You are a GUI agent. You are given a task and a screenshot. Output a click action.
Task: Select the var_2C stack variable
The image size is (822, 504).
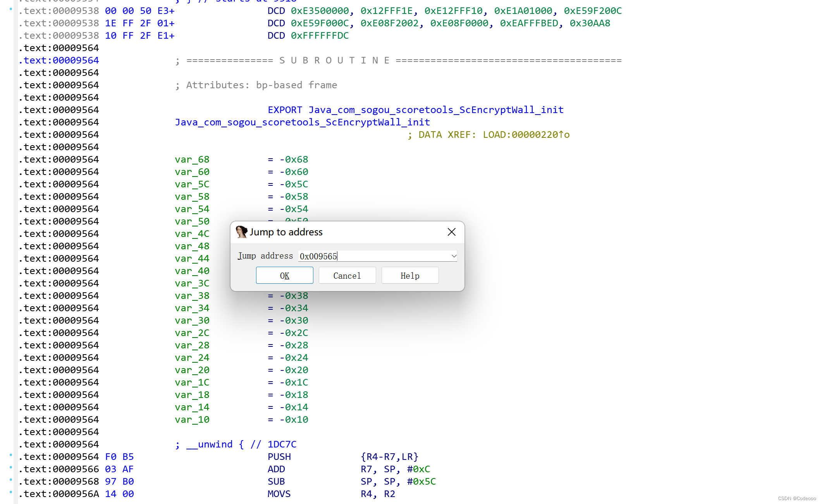pos(192,333)
